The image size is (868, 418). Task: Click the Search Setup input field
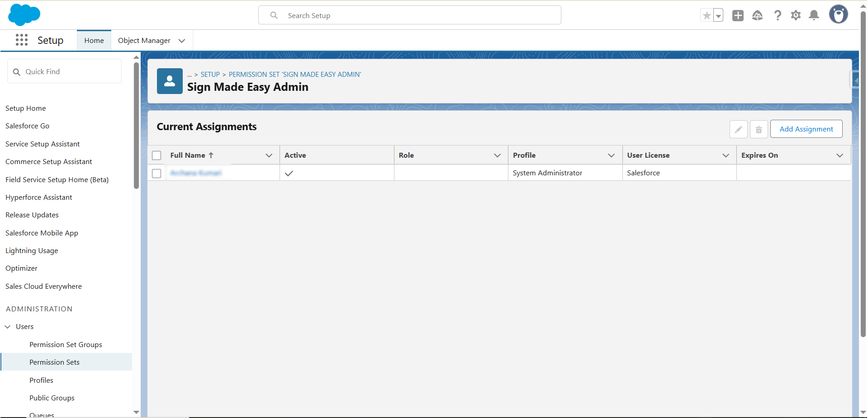[x=410, y=15]
